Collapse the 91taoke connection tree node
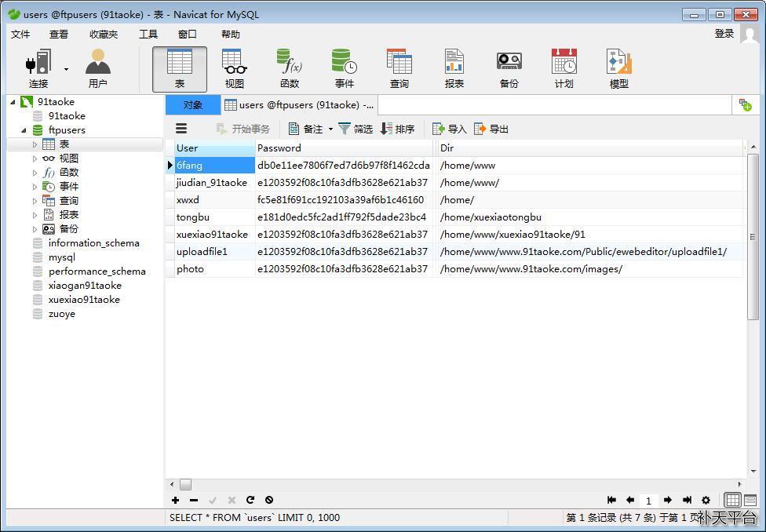 point(13,102)
